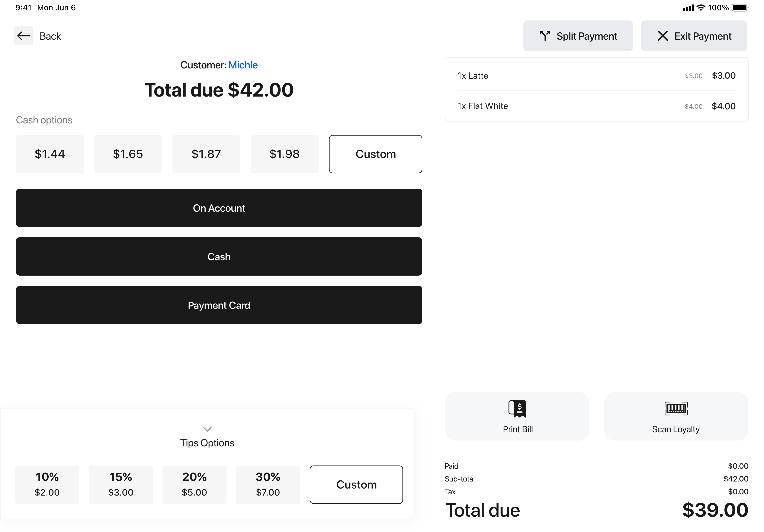Select the 1x Flat White order line
This screenshot has width=764, height=532.
(x=596, y=106)
